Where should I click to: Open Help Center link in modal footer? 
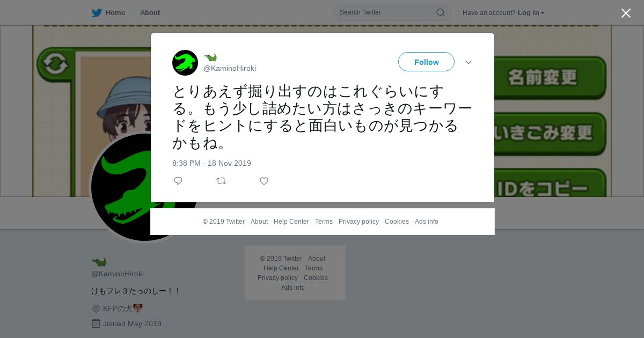pyautogui.click(x=291, y=222)
